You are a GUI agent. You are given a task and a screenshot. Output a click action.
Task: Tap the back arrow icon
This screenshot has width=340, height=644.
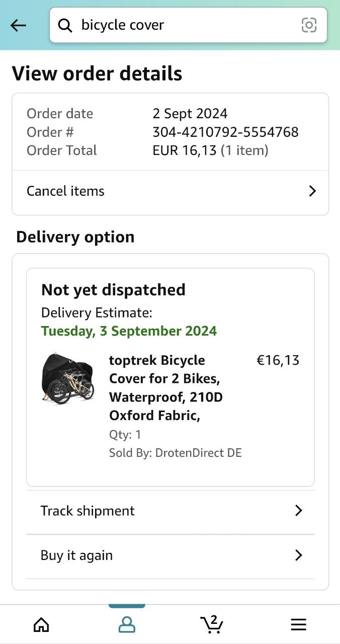pyautogui.click(x=18, y=25)
